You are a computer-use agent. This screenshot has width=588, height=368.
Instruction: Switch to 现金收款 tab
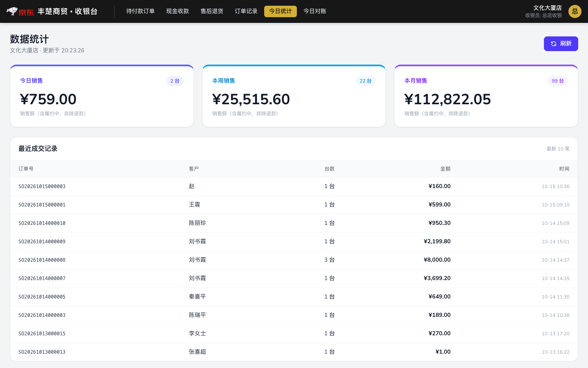click(178, 11)
